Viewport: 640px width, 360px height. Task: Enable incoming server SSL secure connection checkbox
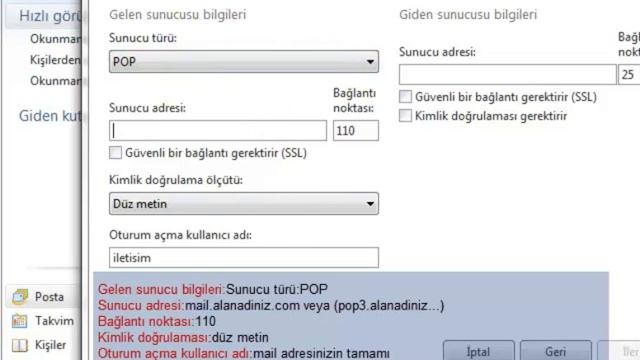point(116,153)
